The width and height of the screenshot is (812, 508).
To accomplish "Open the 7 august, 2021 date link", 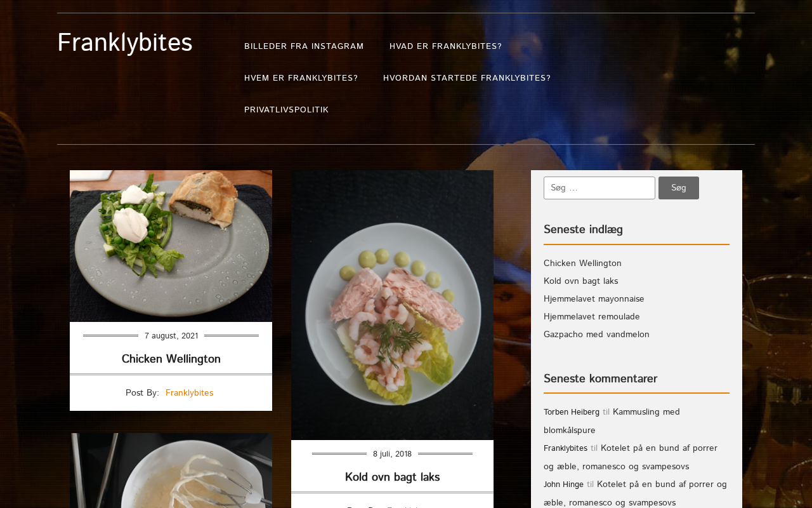I will [x=171, y=336].
